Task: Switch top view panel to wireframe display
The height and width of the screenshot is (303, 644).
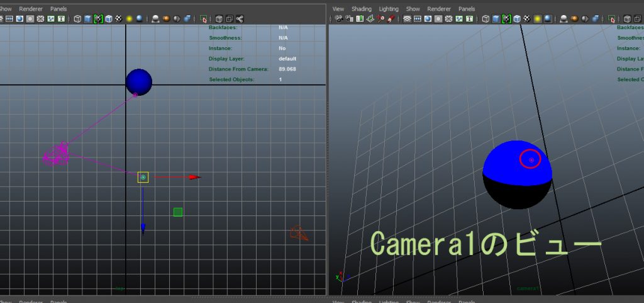Action: pyautogui.click(x=77, y=19)
